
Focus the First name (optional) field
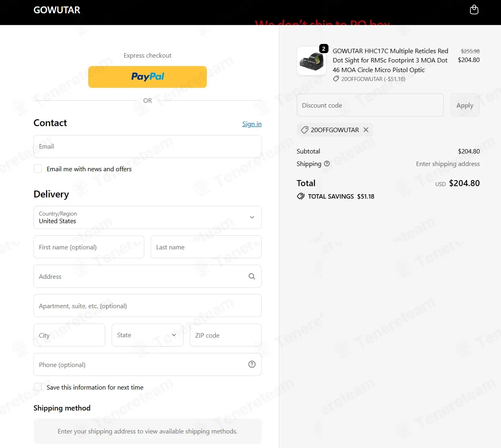89,247
